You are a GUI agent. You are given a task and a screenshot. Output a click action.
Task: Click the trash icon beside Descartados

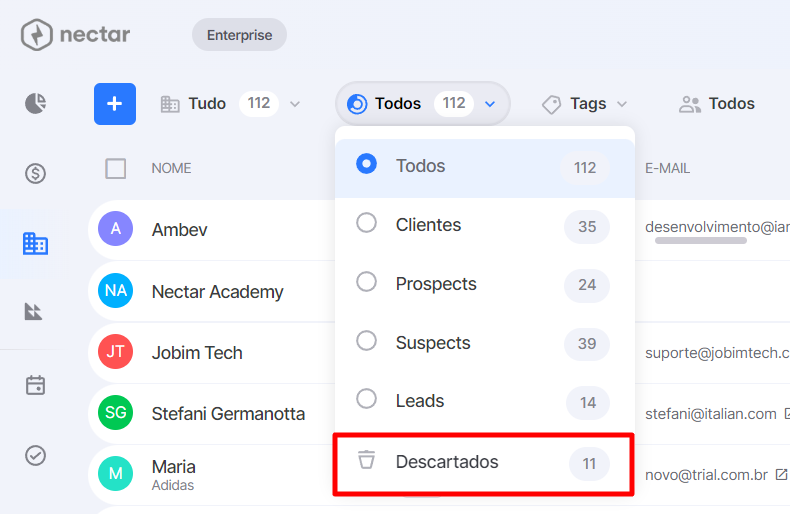coord(366,460)
